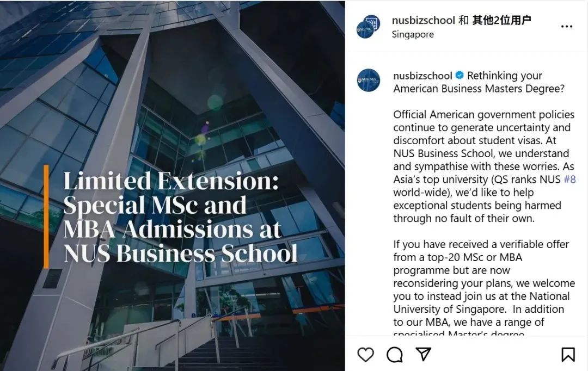588x371 pixels.
Task: Open the nusbizschool username in header
Action: 424,20
